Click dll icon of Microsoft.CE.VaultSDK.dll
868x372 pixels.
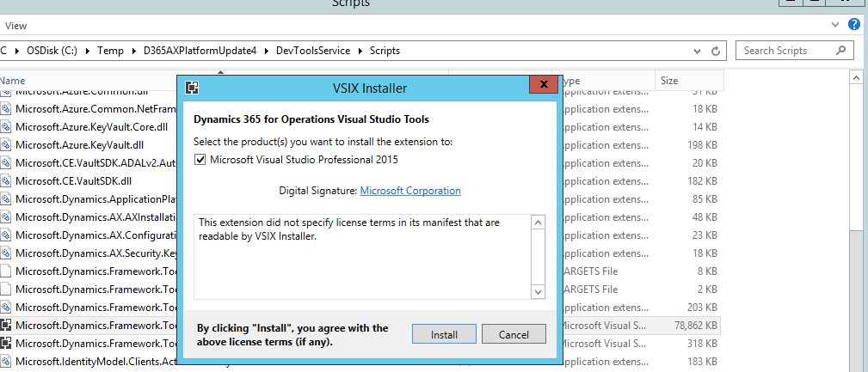click(x=5, y=180)
